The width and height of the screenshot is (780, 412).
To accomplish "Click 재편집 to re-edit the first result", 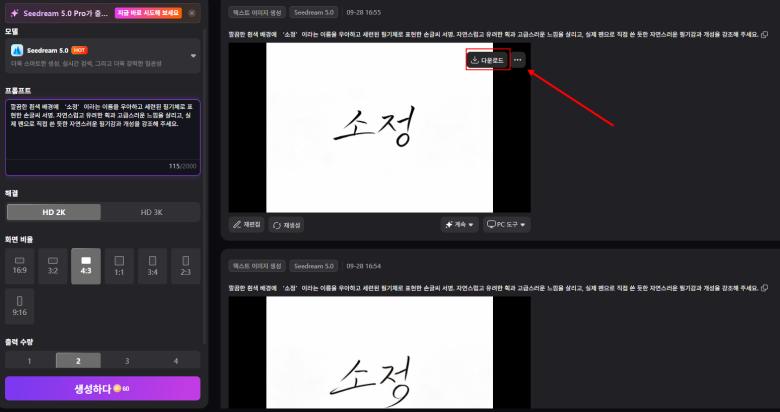I will 247,225.
